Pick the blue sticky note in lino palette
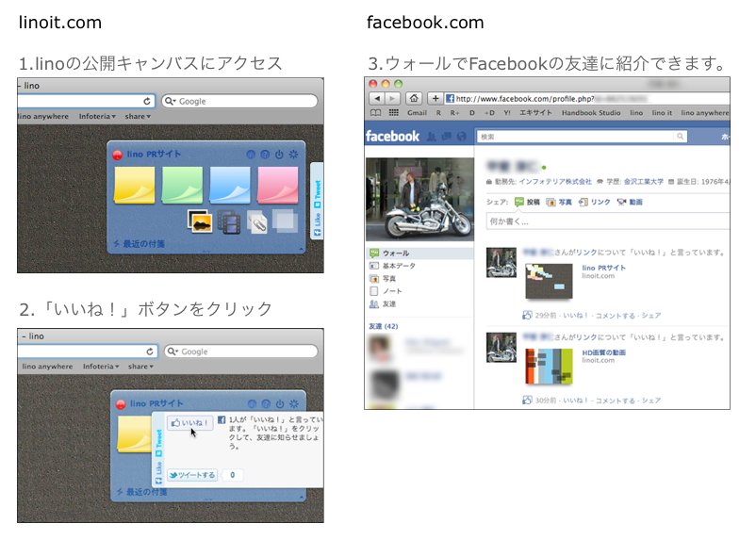This screenshot has width=756, height=540. pos(230,185)
